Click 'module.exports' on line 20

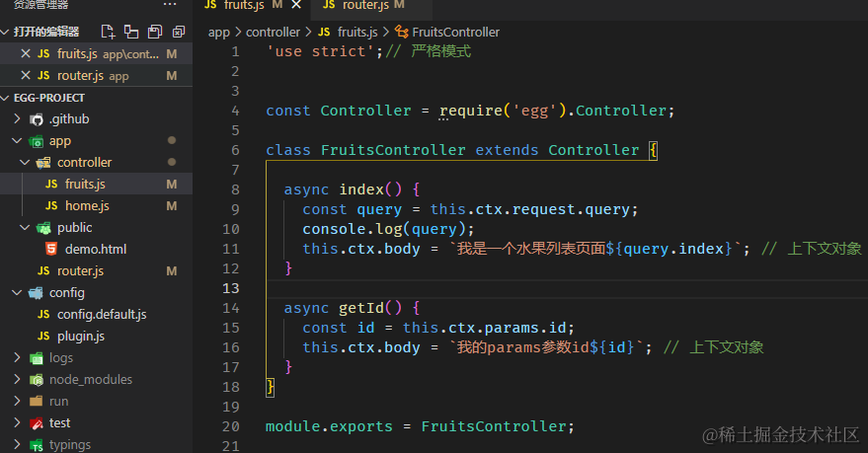(x=329, y=426)
